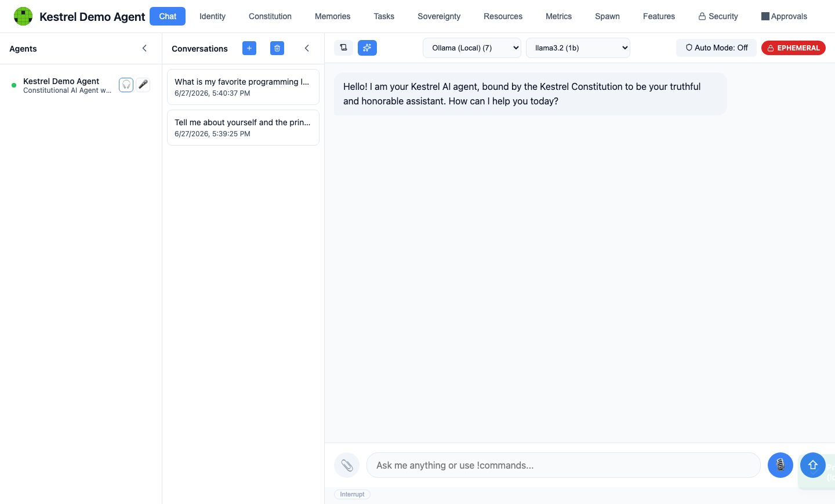
Task: Collapse the Conversations panel
Action: [x=307, y=48]
